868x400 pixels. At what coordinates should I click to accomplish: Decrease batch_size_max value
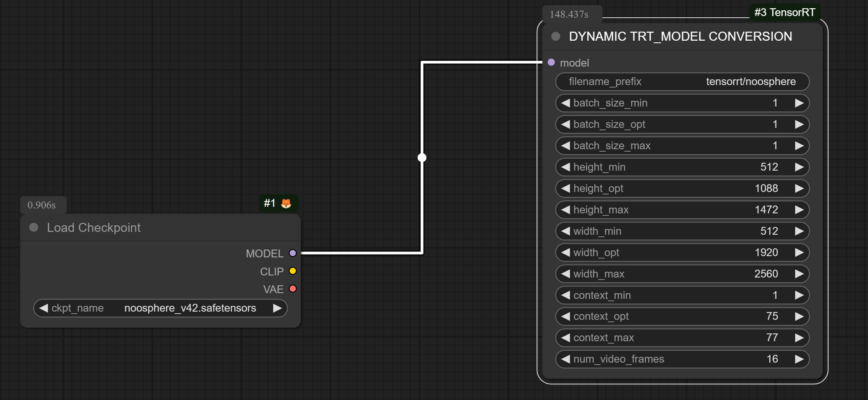(x=565, y=146)
